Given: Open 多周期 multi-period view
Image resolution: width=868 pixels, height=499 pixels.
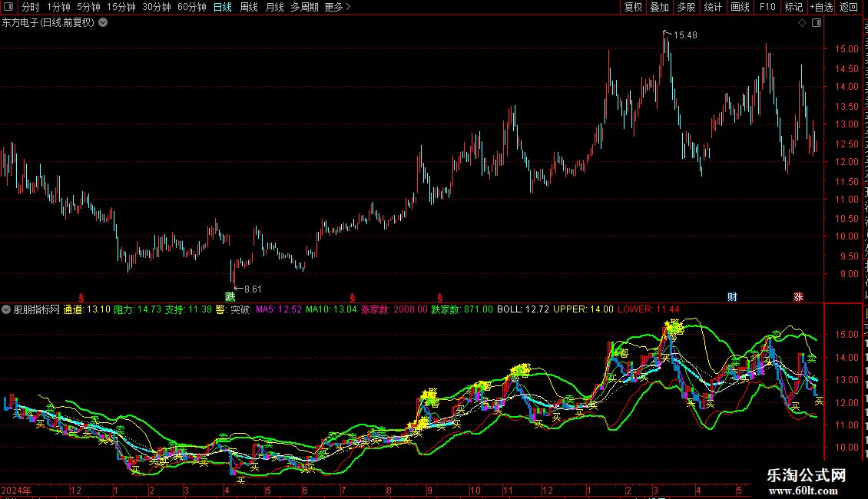Looking at the screenshot, I should click(304, 7).
